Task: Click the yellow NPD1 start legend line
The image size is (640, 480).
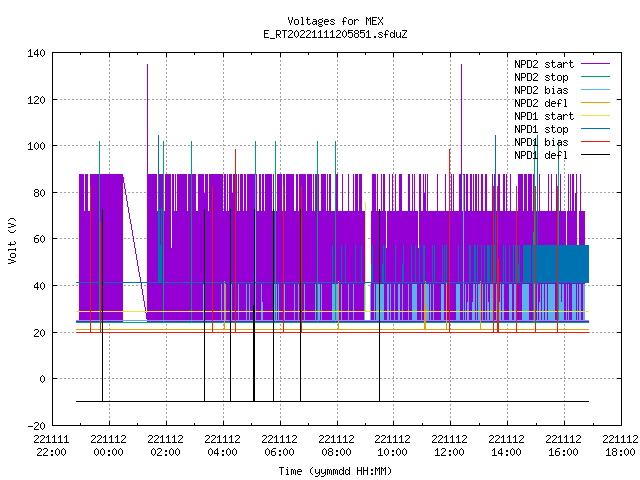Action: pos(595,116)
